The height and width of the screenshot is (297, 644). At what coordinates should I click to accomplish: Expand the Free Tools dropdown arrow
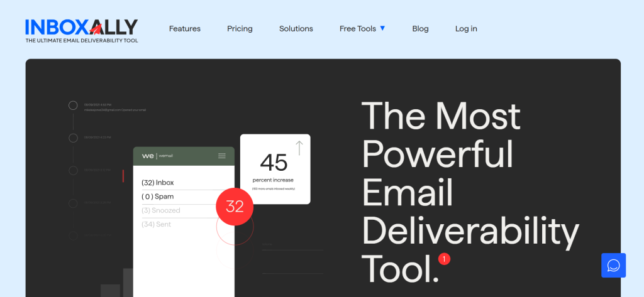point(382,28)
